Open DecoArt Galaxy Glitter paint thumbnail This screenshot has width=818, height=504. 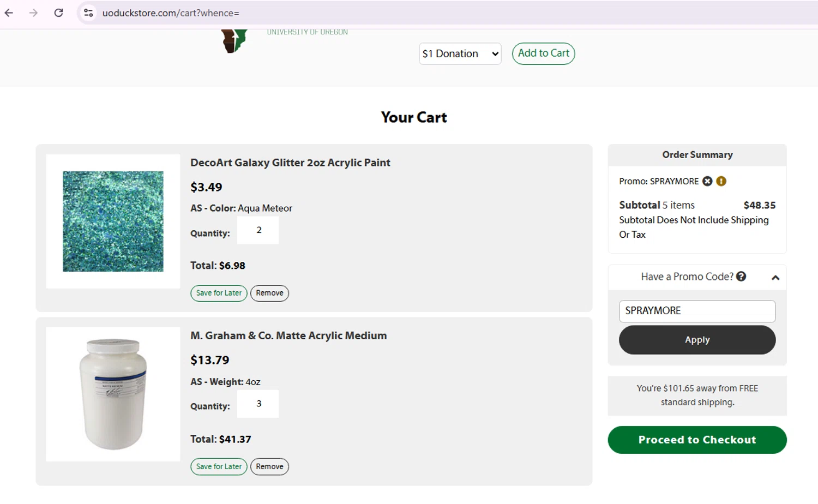(x=113, y=221)
